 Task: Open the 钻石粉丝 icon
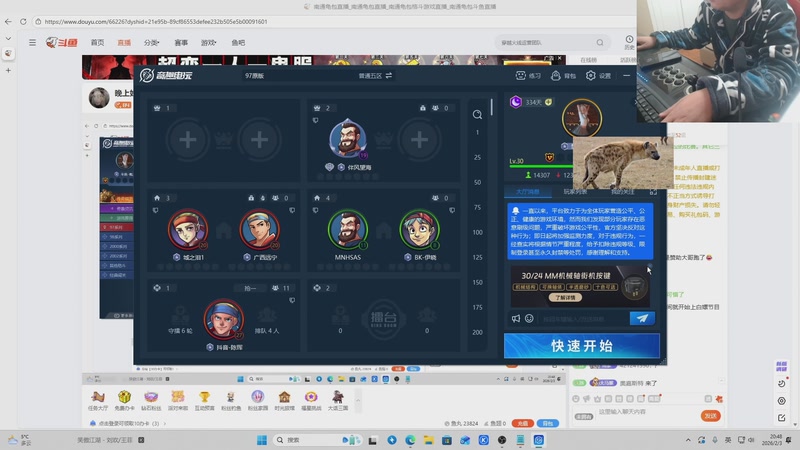151,401
